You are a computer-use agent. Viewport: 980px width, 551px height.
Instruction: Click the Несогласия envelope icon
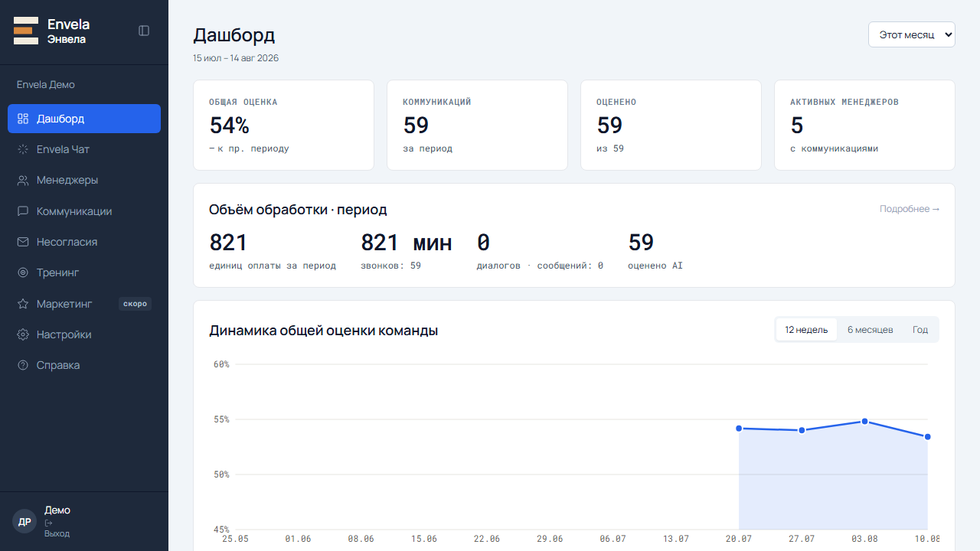point(23,242)
